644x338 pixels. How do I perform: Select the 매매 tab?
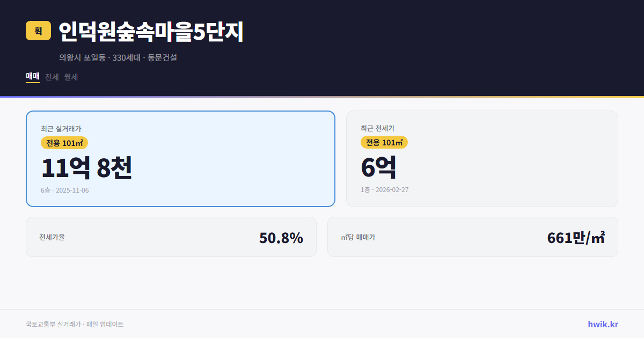pyautogui.click(x=32, y=77)
